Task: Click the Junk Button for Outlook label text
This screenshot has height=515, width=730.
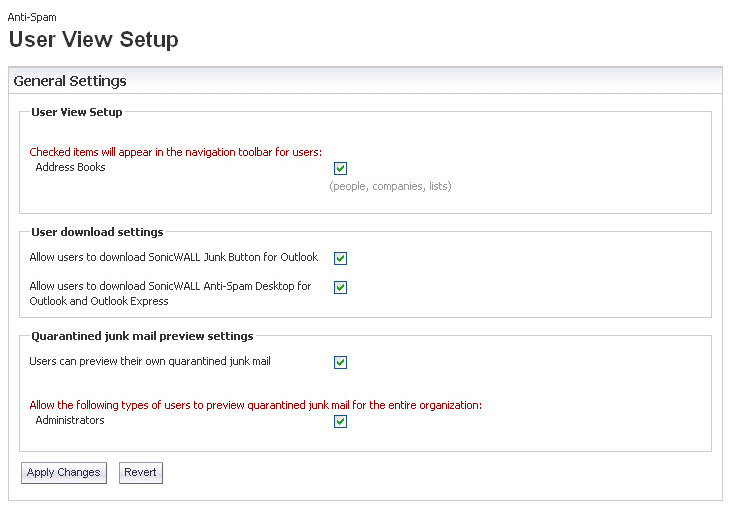Action: tap(174, 257)
